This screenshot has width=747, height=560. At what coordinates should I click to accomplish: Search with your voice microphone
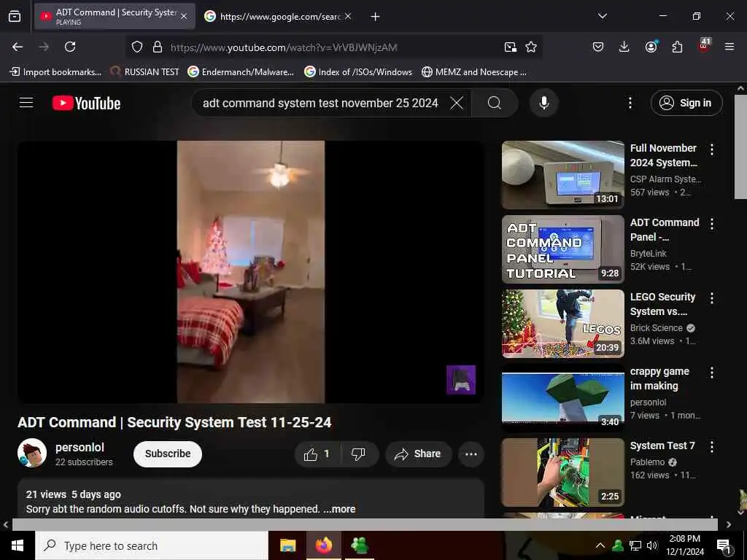[x=544, y=103]
